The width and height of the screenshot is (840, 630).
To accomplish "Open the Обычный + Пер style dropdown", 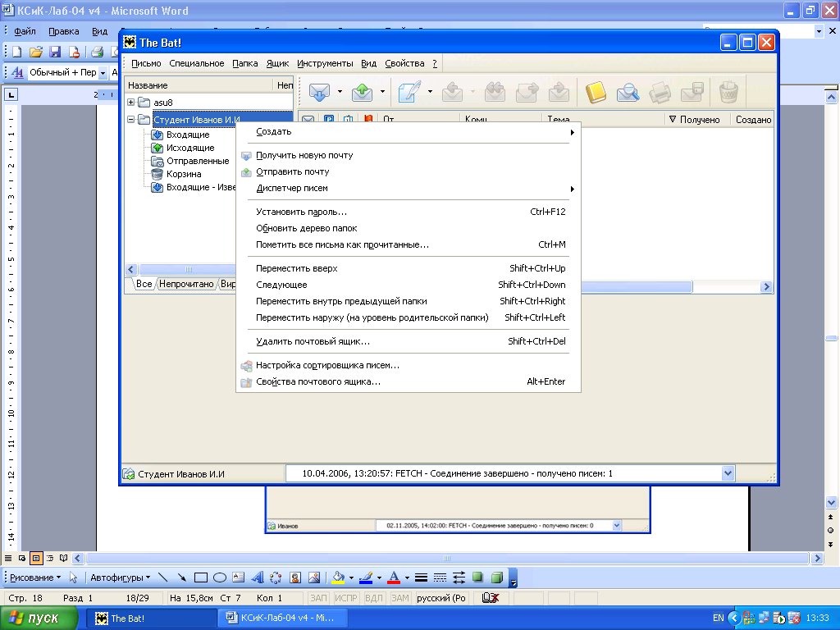I will pos(103,73).
